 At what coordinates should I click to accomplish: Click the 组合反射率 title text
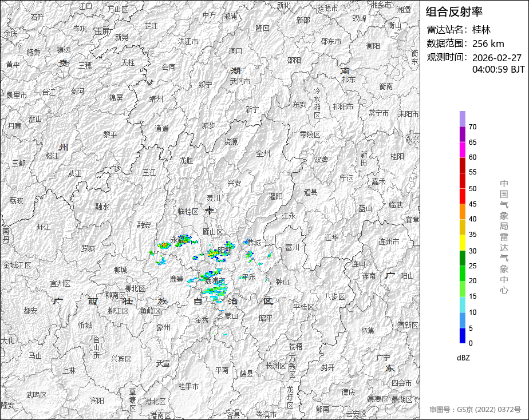pyautogui.click(x=454, y=12)
